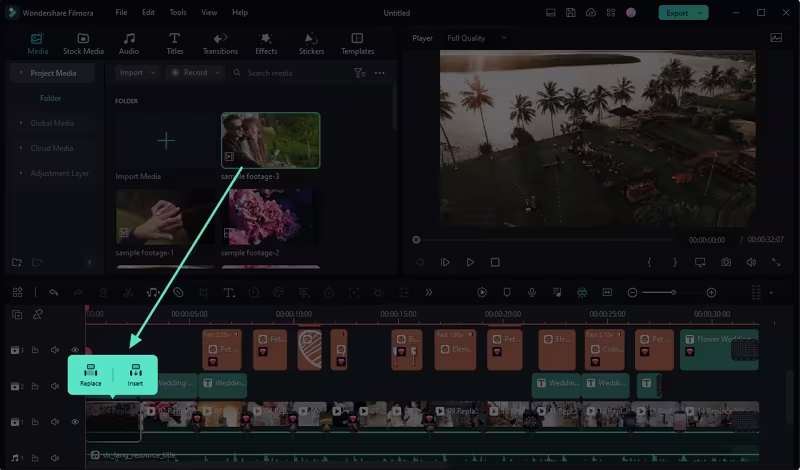Click the Undo icon in timeline toolbar
The width and height of the screenshot is (800, 470).
[x=54, y=292]
